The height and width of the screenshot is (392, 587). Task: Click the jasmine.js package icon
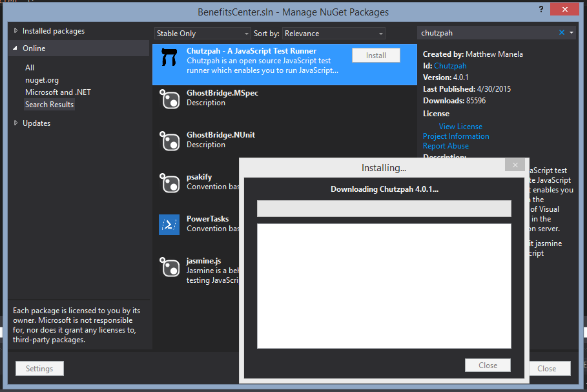[170, 267]
